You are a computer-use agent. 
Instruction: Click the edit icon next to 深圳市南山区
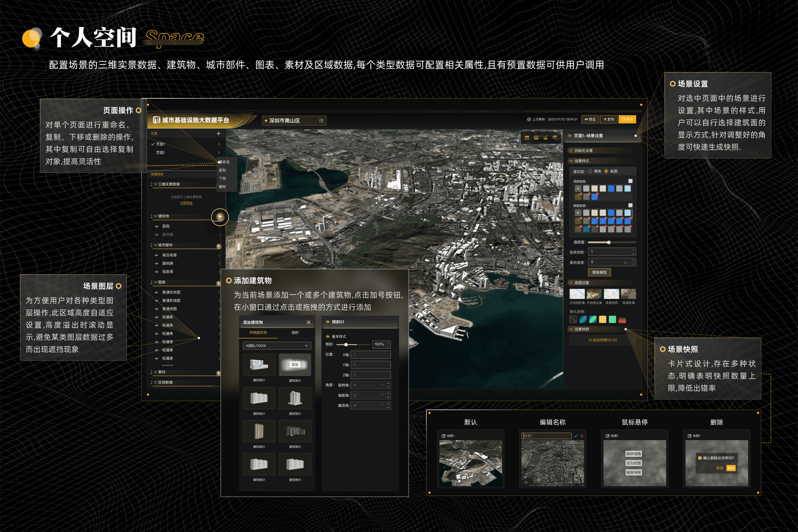pyautogui.click(x=321, y=121)
